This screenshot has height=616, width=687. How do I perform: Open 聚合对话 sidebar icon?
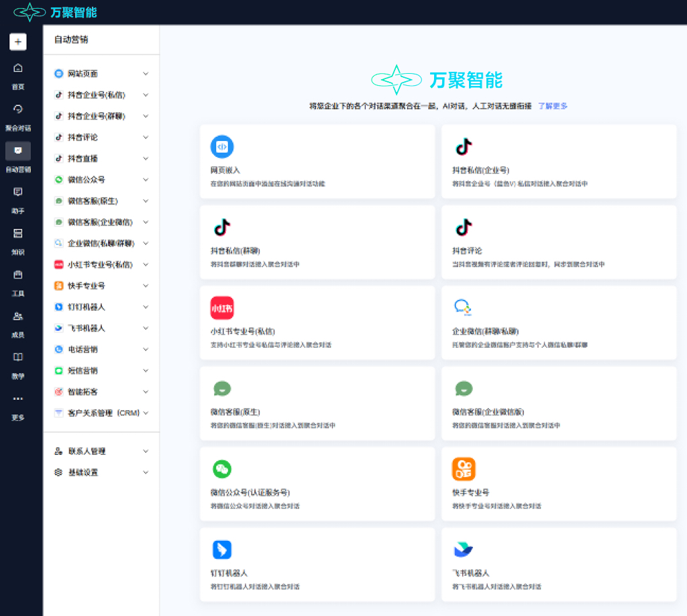(18, 109)
